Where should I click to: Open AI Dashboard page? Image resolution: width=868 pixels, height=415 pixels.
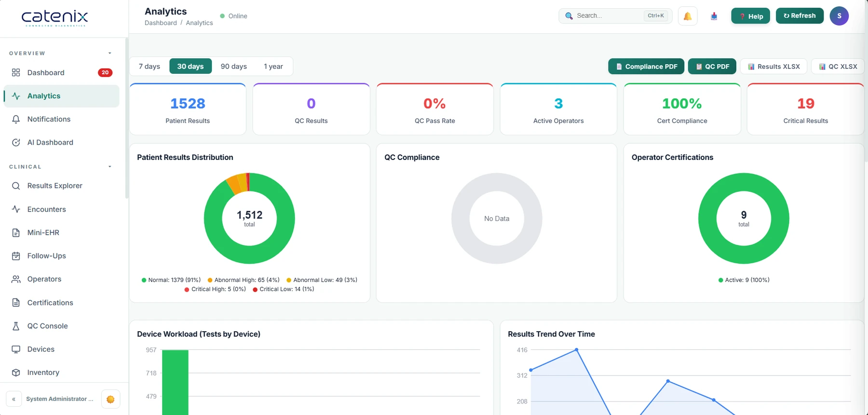click(x=61, y=142)
